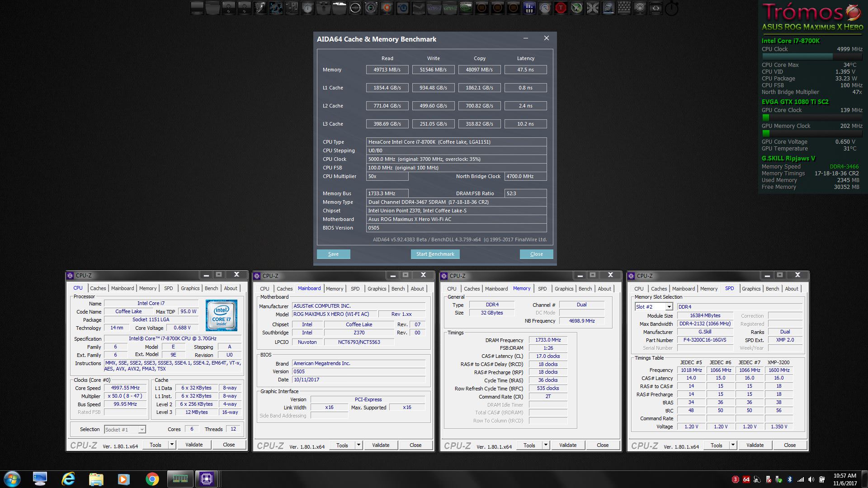The image size is (868, 488).
Task: Launch Google Chrome from the taskbar
Action: tap(152, 479)
